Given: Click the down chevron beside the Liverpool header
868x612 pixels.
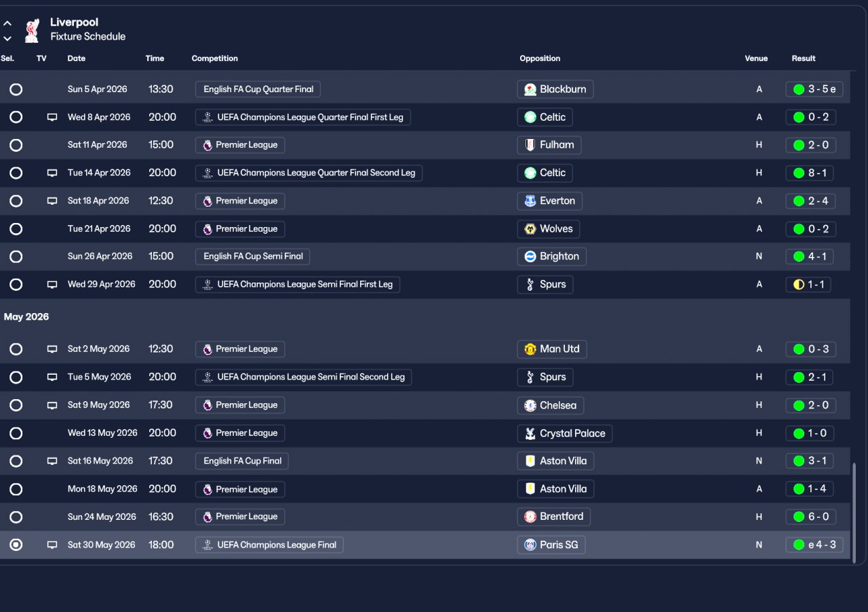Looking at the screenshot, I should point(7,39).
